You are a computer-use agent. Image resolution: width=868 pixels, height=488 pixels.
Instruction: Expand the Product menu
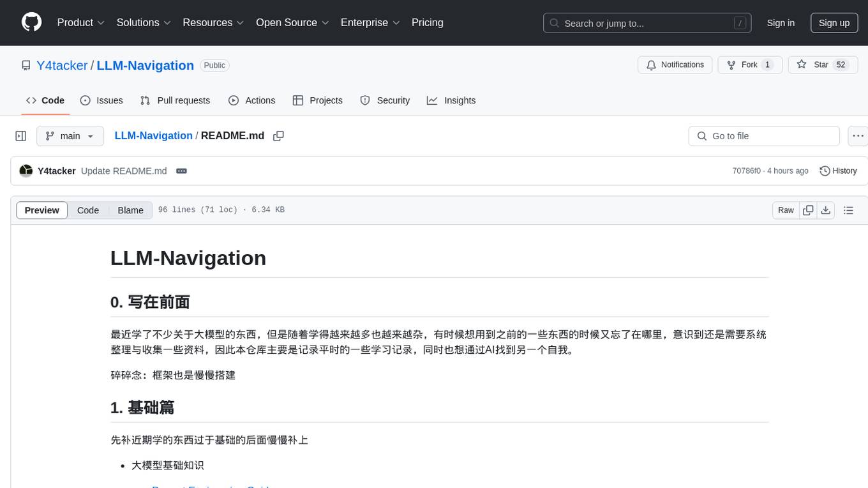tap(81, 22)
